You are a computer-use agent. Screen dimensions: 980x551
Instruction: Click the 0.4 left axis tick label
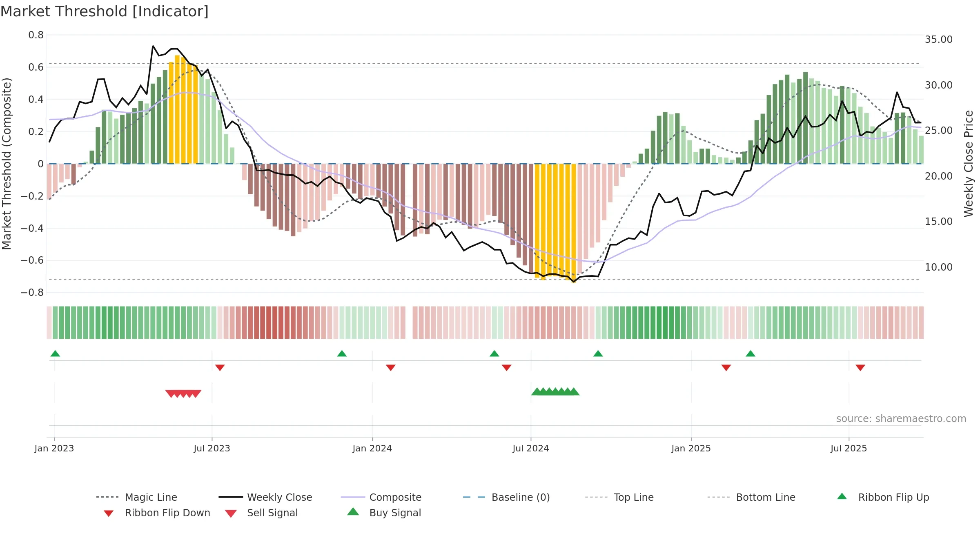point(36,100)
